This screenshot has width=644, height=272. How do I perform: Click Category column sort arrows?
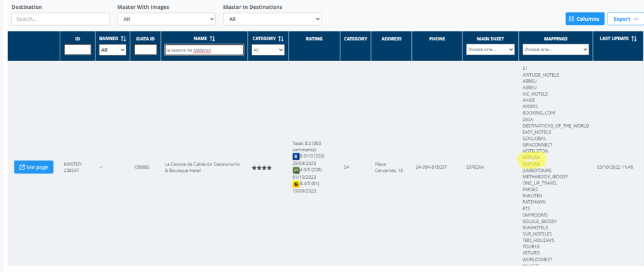coord(281,38)
